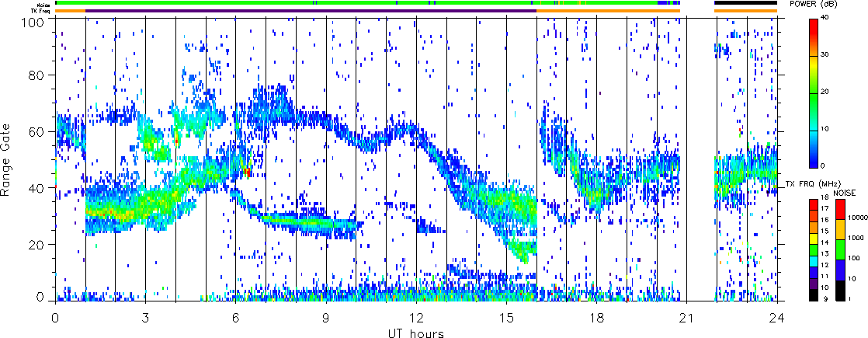
Task: Select the green segment of the POWER colorbar
Action: [x=813, y=111]
